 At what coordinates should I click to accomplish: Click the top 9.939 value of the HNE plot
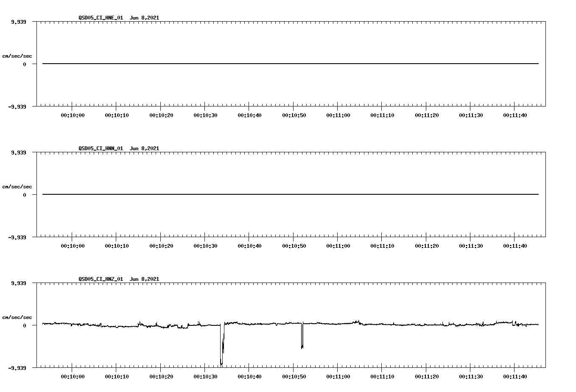click(18, 22)
